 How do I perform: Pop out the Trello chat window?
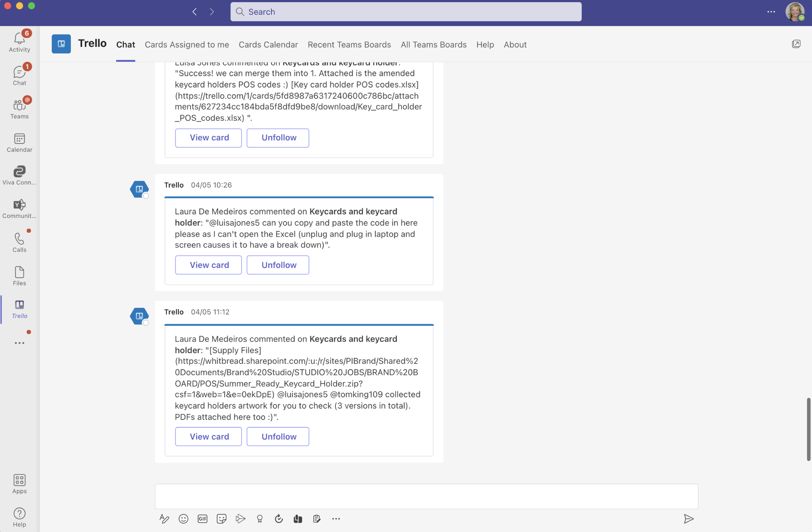click(x=796, y=43)
